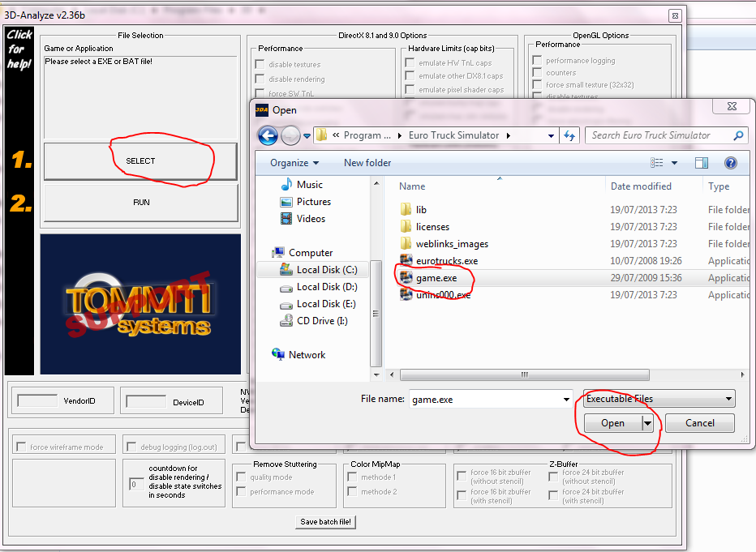Click the DeviceID input box
Viewport: 756px width, 552px height.
[x=146, y=402]
